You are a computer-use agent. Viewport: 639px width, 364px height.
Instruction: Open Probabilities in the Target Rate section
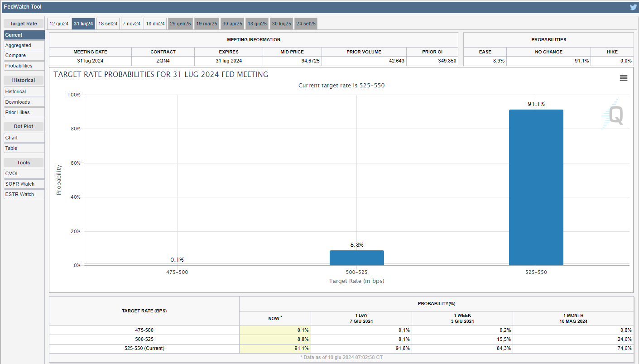pos(24,66)
